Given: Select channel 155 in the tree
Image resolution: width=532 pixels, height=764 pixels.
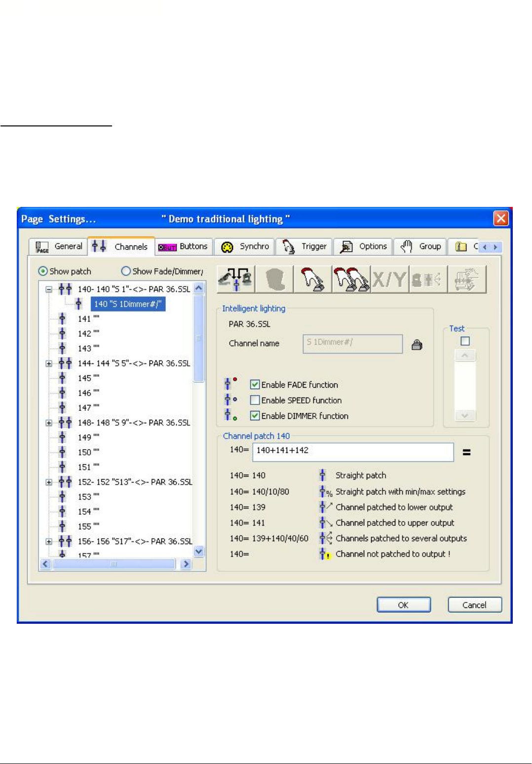Looking at the screenshot, I should point(88,526).
